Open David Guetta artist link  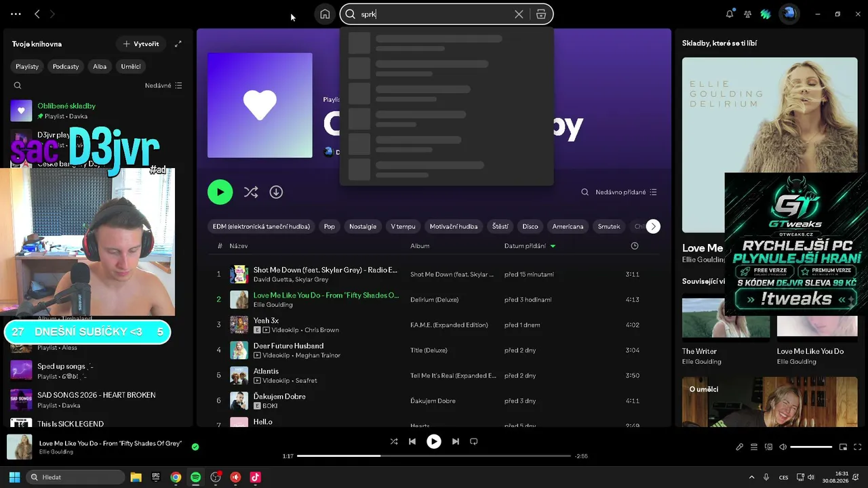click(273, 279)
